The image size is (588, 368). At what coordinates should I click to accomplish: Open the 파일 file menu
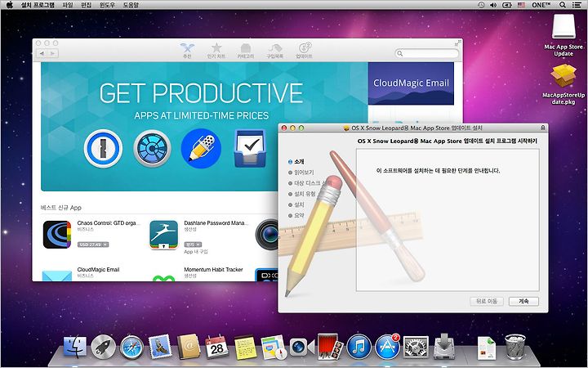[x=68, y=5]
